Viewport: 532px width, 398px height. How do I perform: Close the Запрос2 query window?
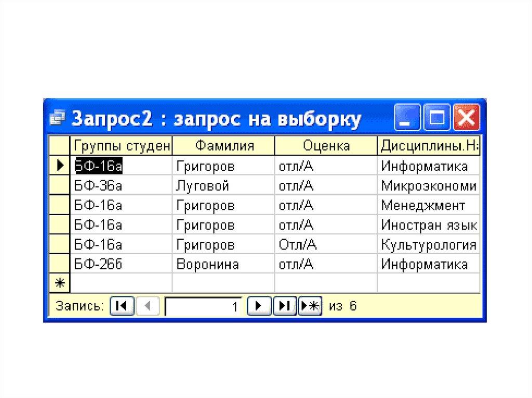[x=466, y=119]
